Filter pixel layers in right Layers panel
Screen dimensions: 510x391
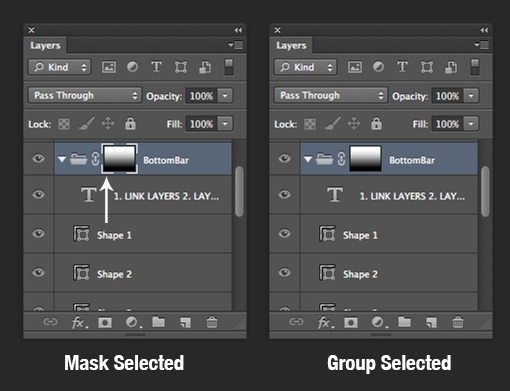coord(355,67)
